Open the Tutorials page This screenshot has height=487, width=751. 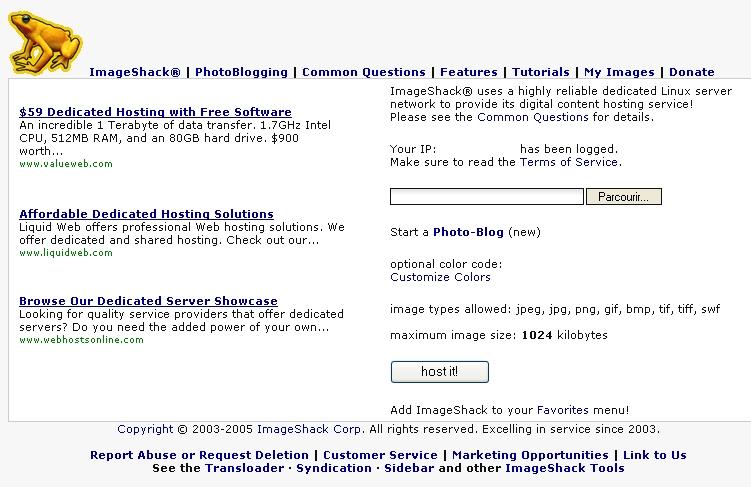[541, 72]
